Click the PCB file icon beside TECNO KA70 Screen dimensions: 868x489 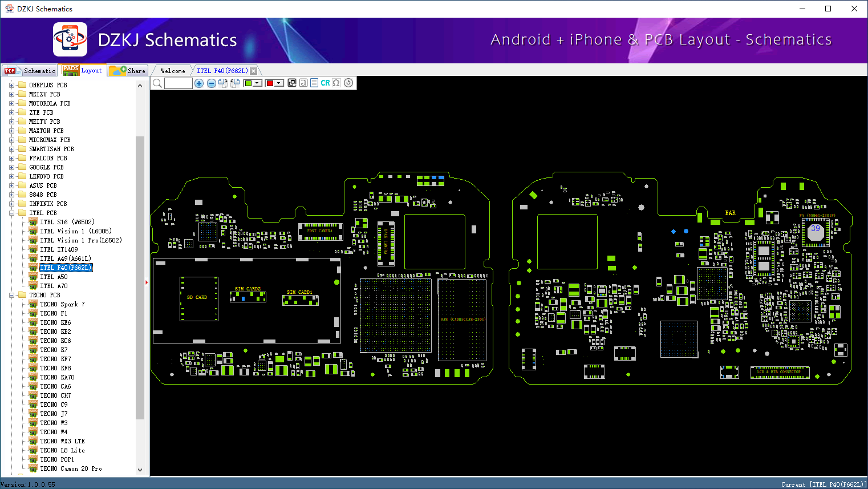pos(33,377)
